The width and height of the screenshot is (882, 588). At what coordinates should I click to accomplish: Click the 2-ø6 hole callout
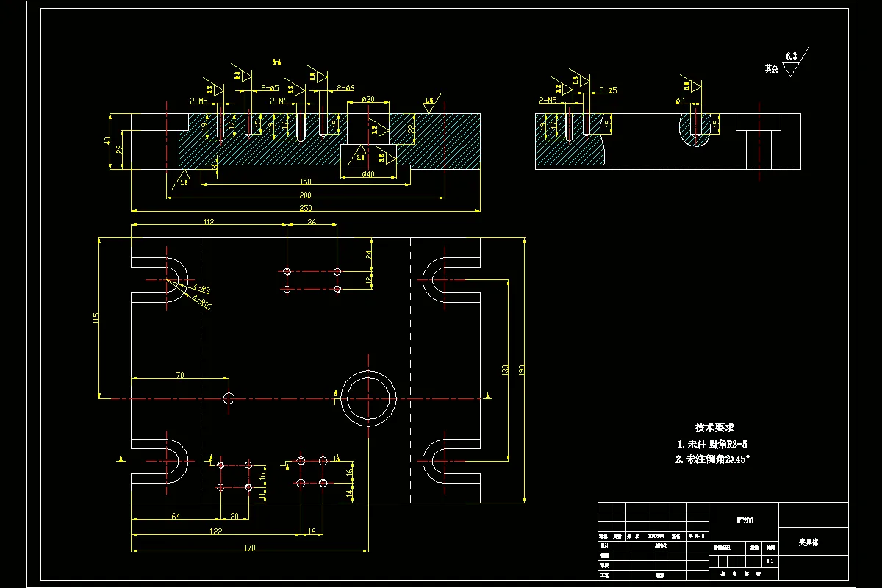[345, 88]
